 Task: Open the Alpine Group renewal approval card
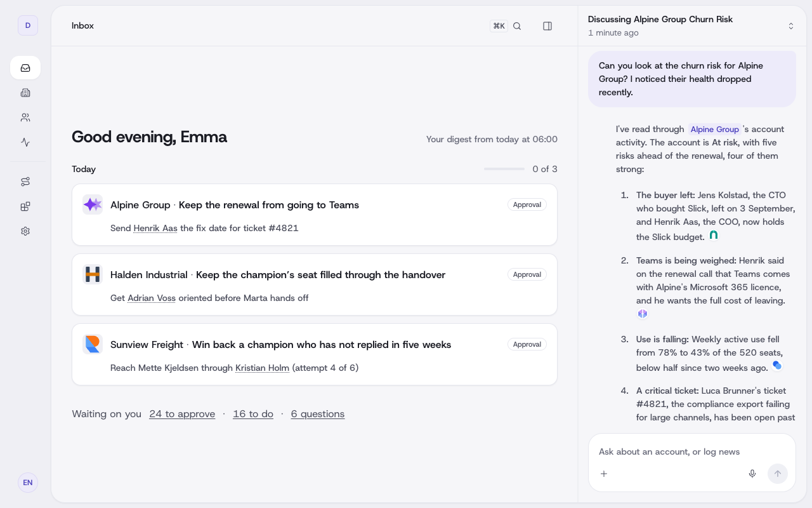[x=315, y=215]
